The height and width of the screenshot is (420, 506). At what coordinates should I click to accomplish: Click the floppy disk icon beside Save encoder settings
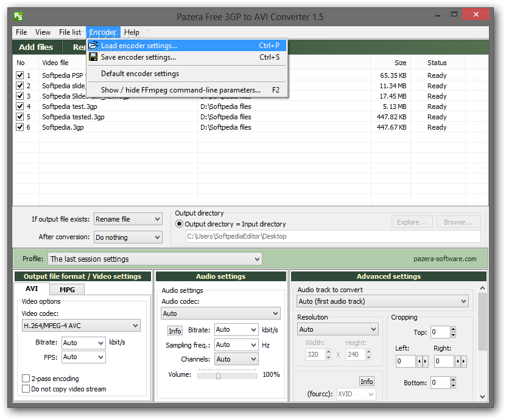click(x=93, y=57)
